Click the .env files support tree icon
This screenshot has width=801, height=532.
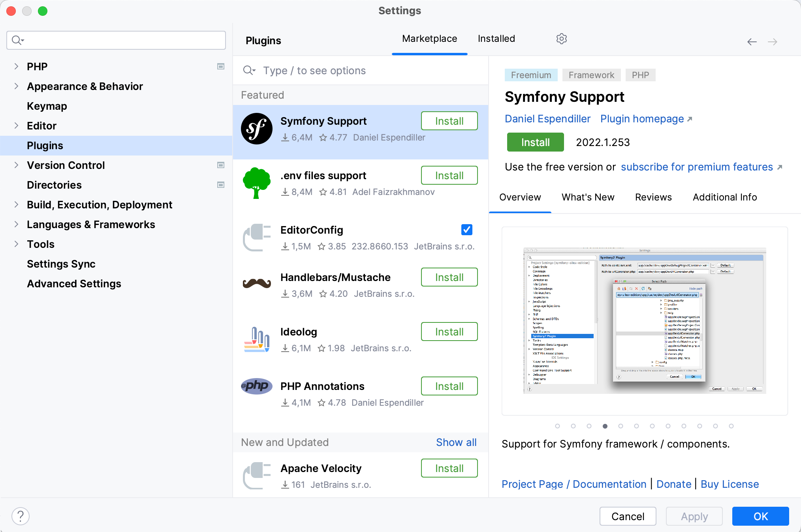click(x=256, y=184)
